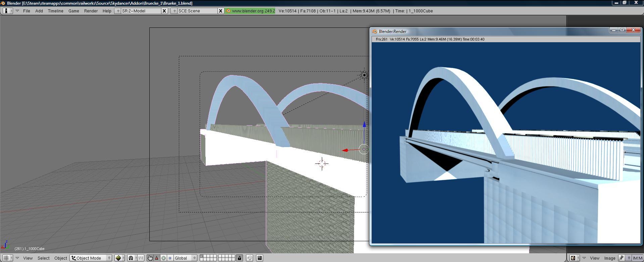Enable the rotate manipulator circle icon
644x262 pixels.
coord(163,258)
